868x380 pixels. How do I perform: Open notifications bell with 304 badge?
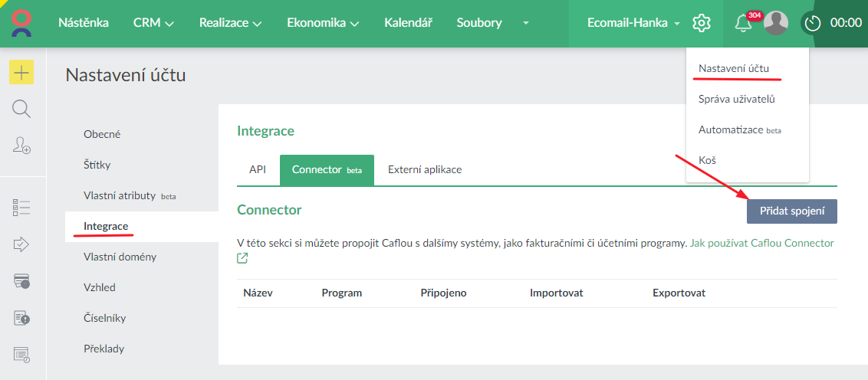click(x=742, y=23)
